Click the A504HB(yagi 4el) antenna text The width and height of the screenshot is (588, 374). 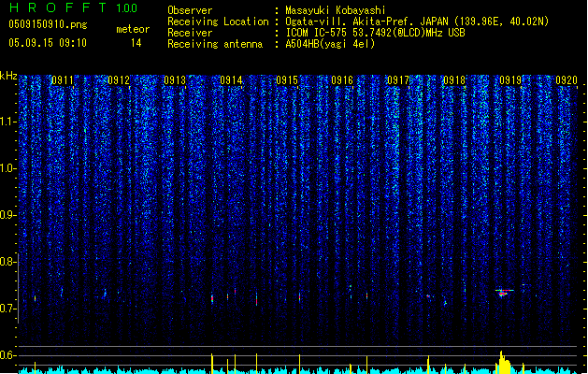coord(330,44)
